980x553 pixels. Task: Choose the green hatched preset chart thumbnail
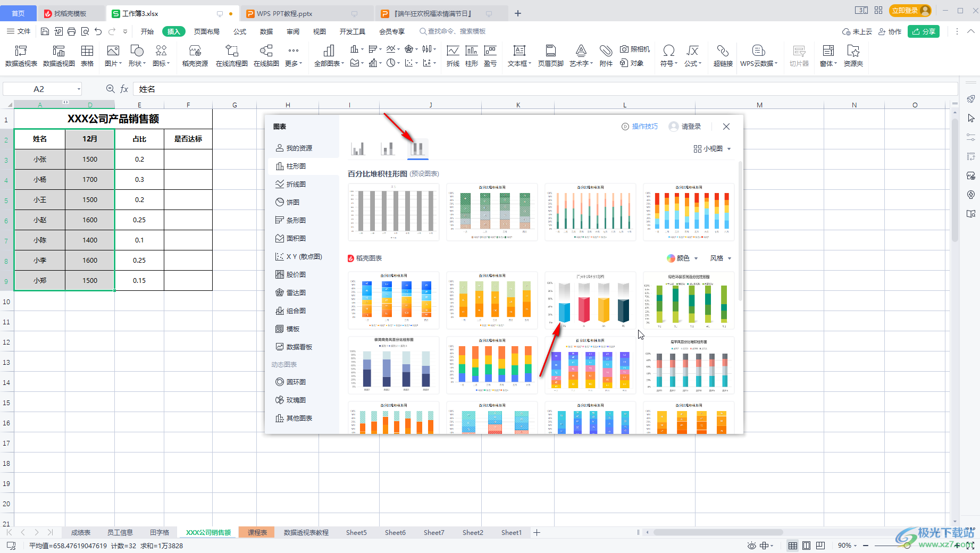492,212
